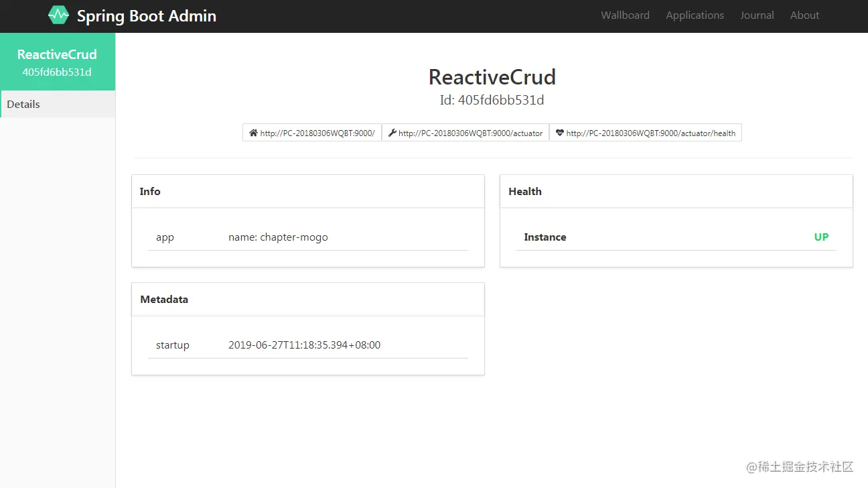Click the green UP status
The image size is (868, 488).
[x=821, y=237]
